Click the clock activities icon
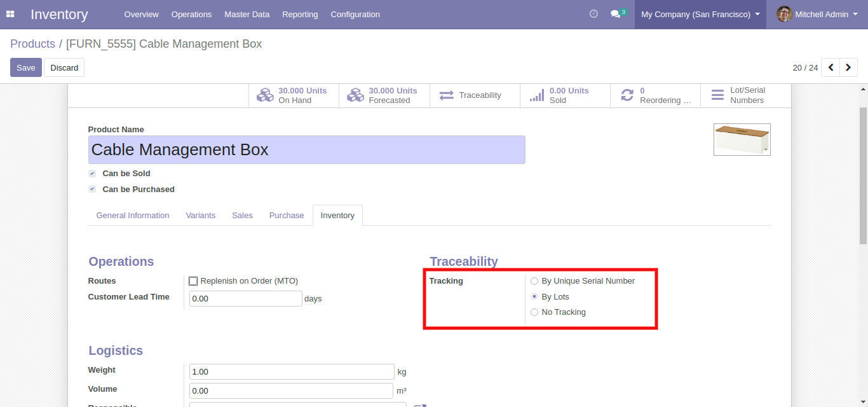The width and height of the screenshot is (868, 407). click(593, 14)
